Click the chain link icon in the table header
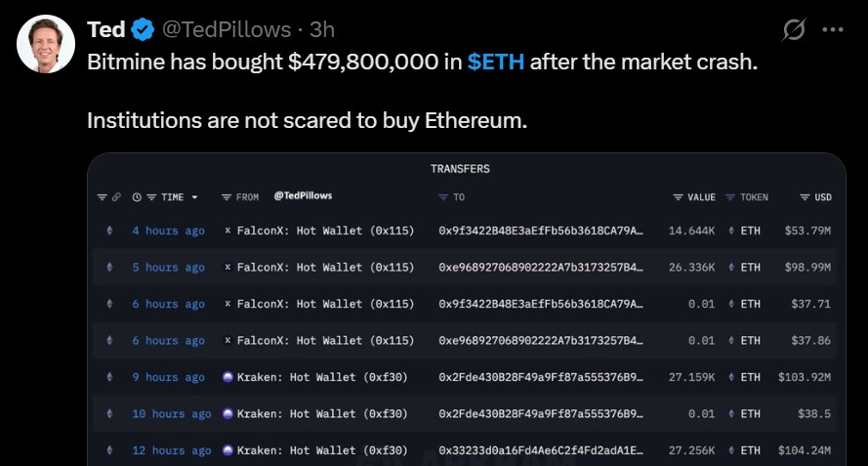Image resolution: width=868 pixels, height=466 pixels. [116, 197]
